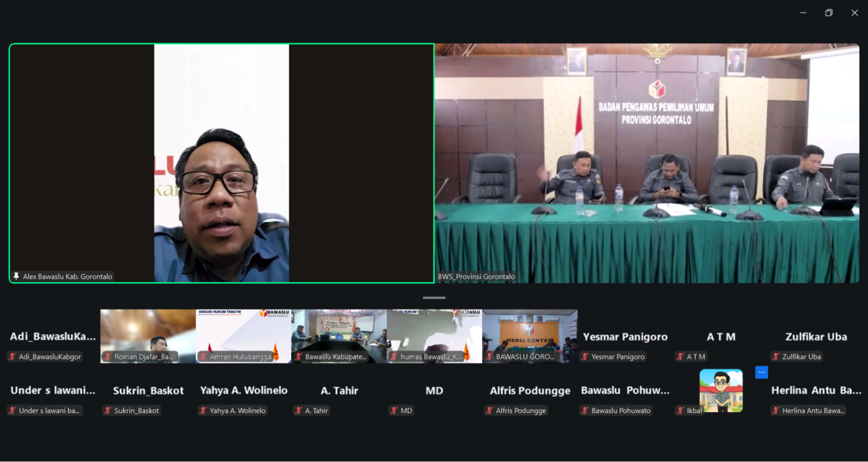Click muted mic icon beside Bawaslu Pohuwato label
868x462 pixels.
coord(586,411)
